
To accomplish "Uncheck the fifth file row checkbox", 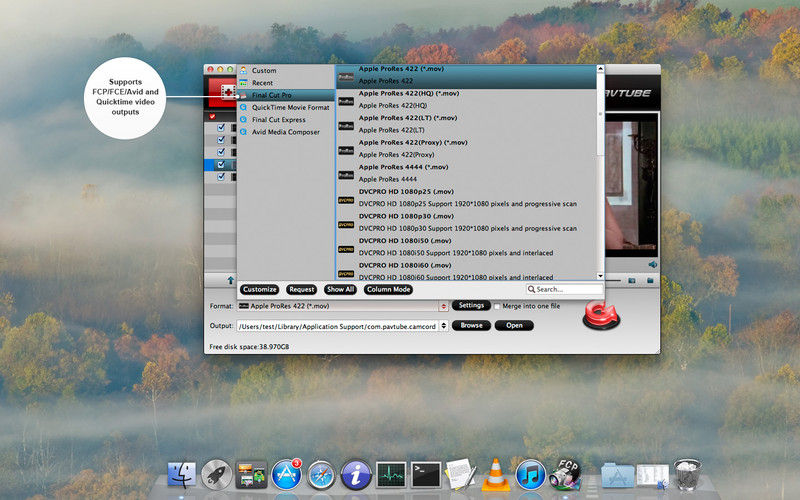I will [x=221, y=177].
